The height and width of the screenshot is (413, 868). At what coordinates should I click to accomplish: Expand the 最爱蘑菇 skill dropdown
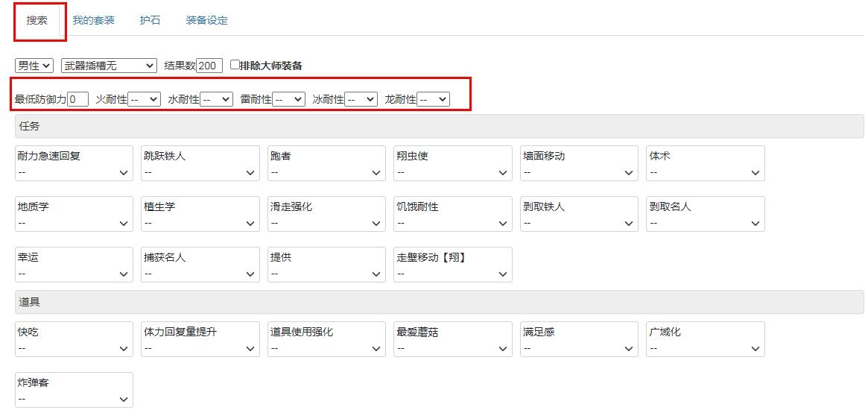click(453, 349)
